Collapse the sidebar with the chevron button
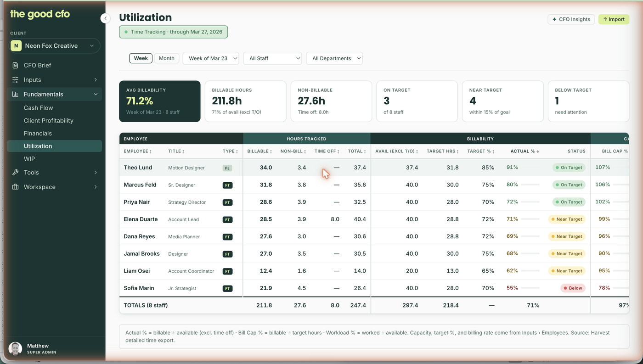Viewport: 643px width, 364px height. [x=106, y=18]
